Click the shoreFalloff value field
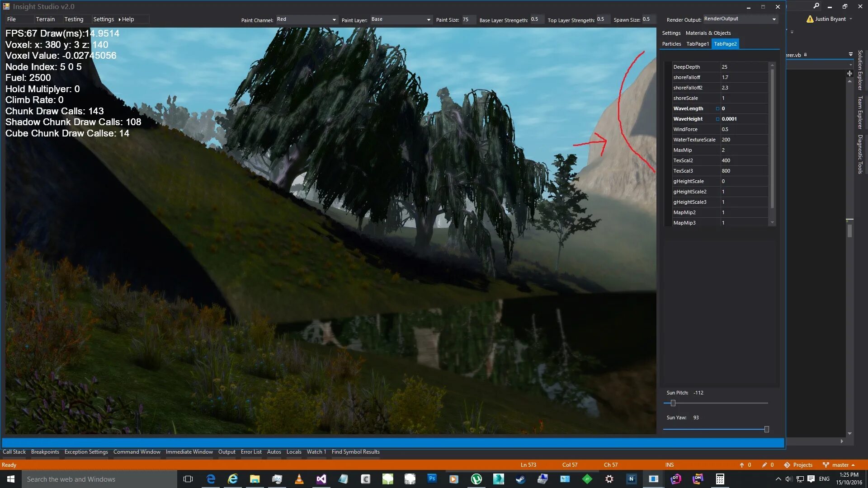 (743, 77)
